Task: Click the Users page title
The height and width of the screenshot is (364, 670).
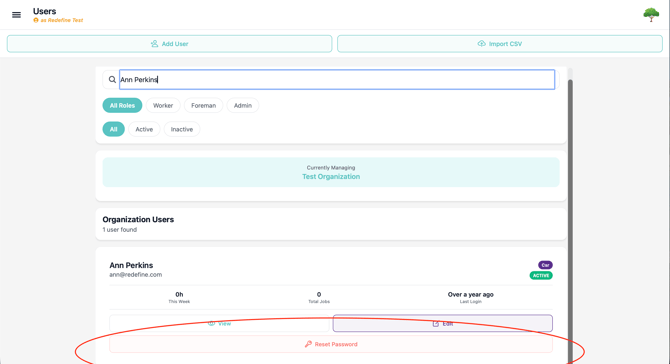Action: pos(44,11)
